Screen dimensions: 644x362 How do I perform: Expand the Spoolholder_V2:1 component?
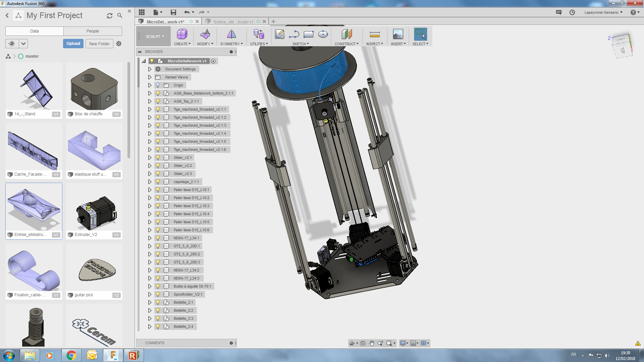point(150,294)
